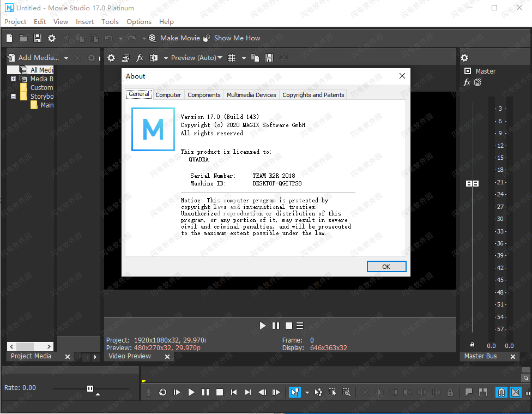The image size is (532, 414).
Task: Open the grid overlays dropdown arrow
Action: pos(244,58)
